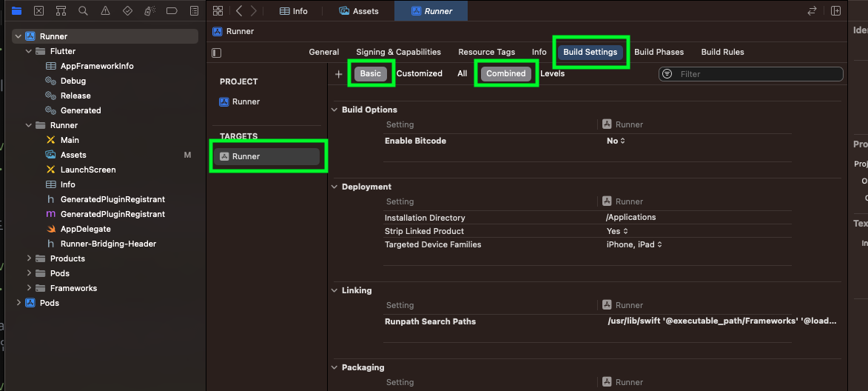Open the Issue navigator warning icon
868x391 pixels.
105,10
